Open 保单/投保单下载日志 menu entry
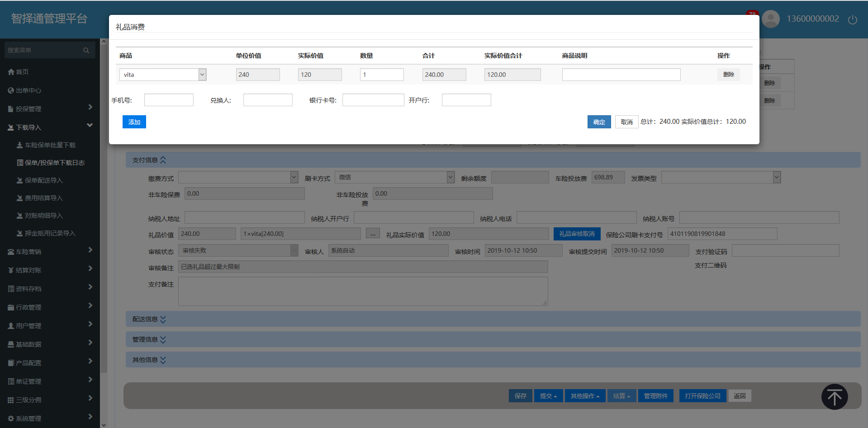The height and width of the screenshot is (428, 868). pyautogui.click(x=54, y=163)
